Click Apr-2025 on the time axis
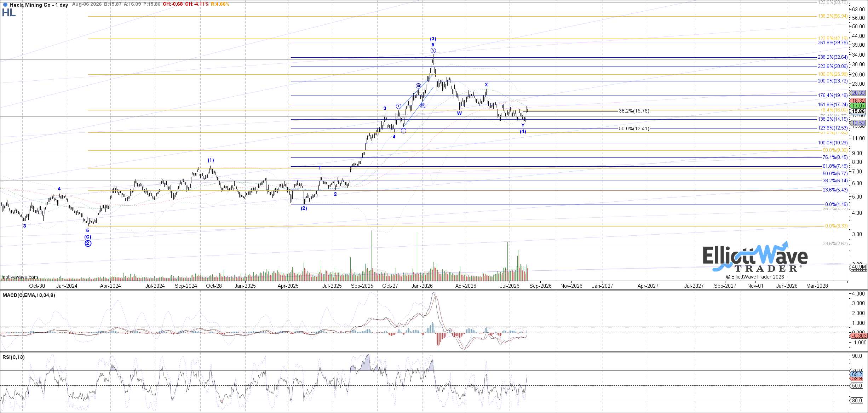Viewport: 868px width, 413px height. click(x=288, y=286)
